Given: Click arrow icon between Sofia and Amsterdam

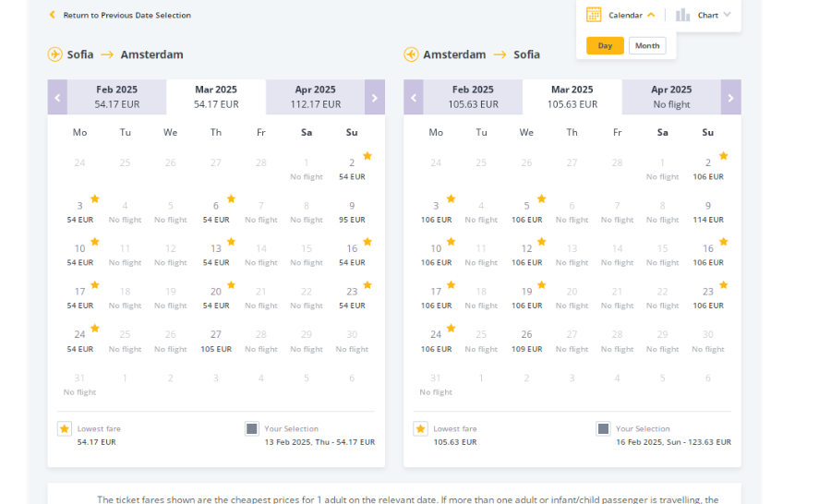Looking at the screenshot, I should pos(107,54).
